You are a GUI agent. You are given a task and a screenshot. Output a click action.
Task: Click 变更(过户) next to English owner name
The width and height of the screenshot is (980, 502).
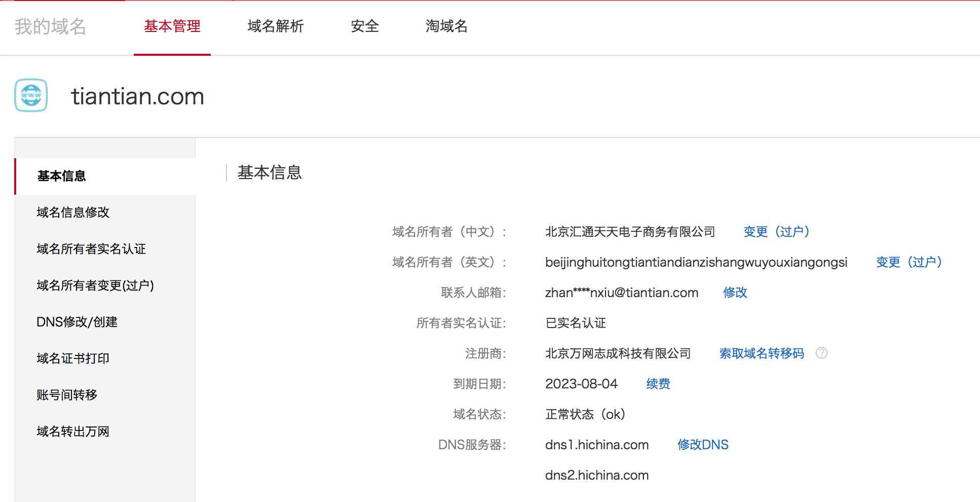pos(909,262)
